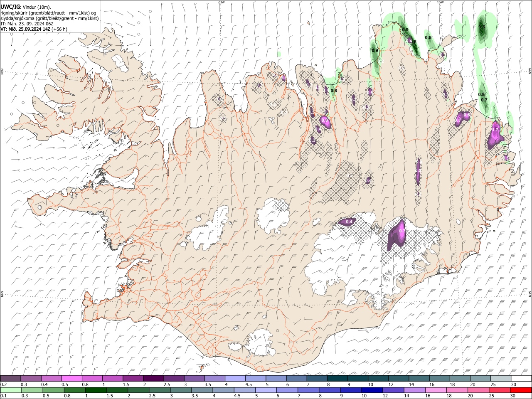This screenshot has width=532, height=399.
Task: Click the "0.1" legend value
Action: coord(4,396)
